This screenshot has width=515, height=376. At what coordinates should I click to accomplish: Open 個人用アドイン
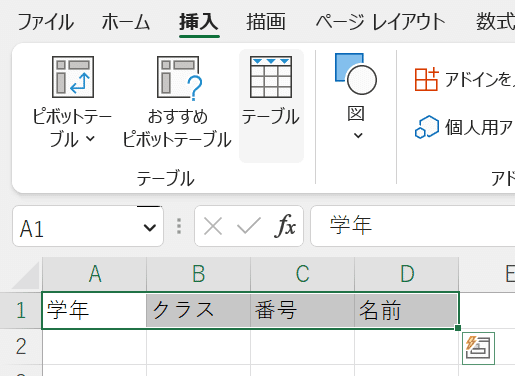(x=464, y=127)
